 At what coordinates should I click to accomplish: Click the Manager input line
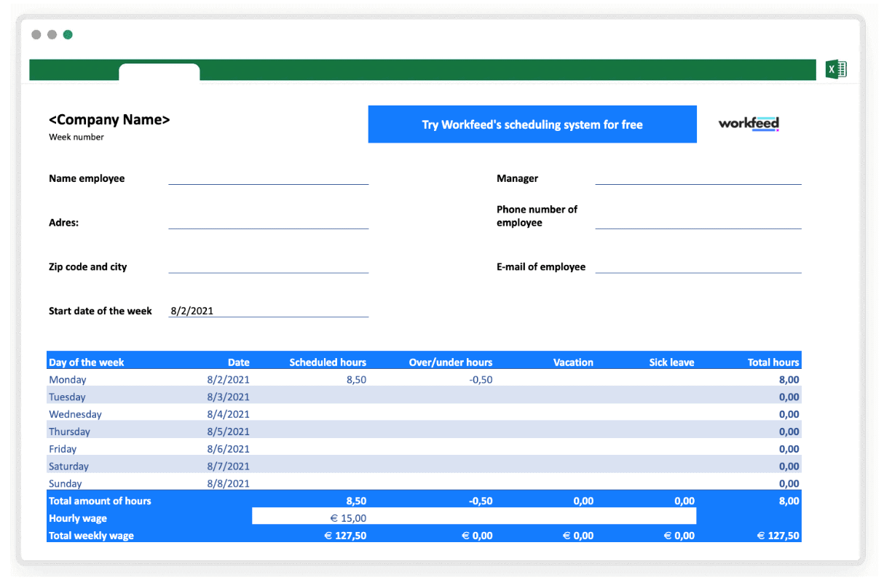pos(698,178)
